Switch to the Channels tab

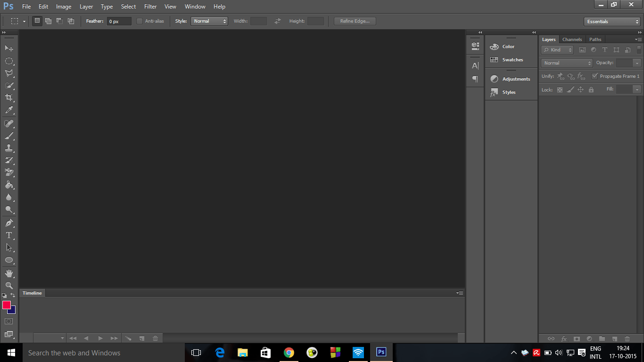pos(572,40)
